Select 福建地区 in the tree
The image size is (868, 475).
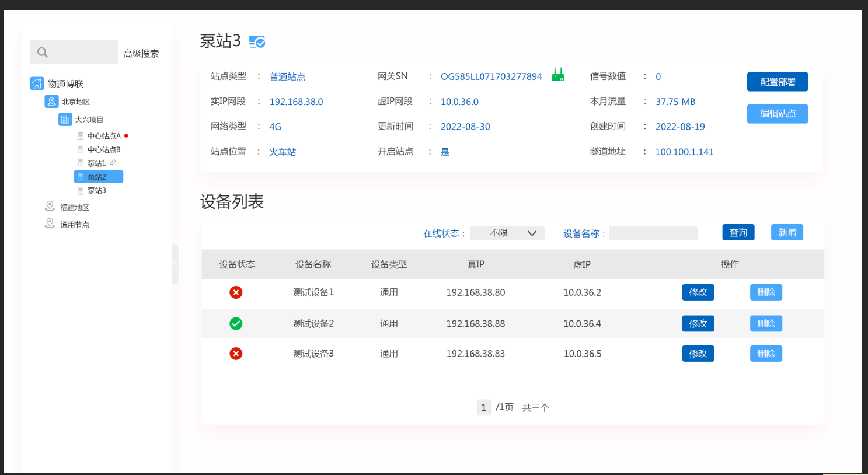[75, 207]
